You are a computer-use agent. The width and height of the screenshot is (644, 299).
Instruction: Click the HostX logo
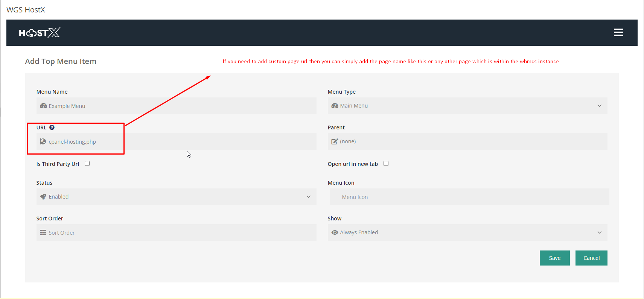[40, 33]
